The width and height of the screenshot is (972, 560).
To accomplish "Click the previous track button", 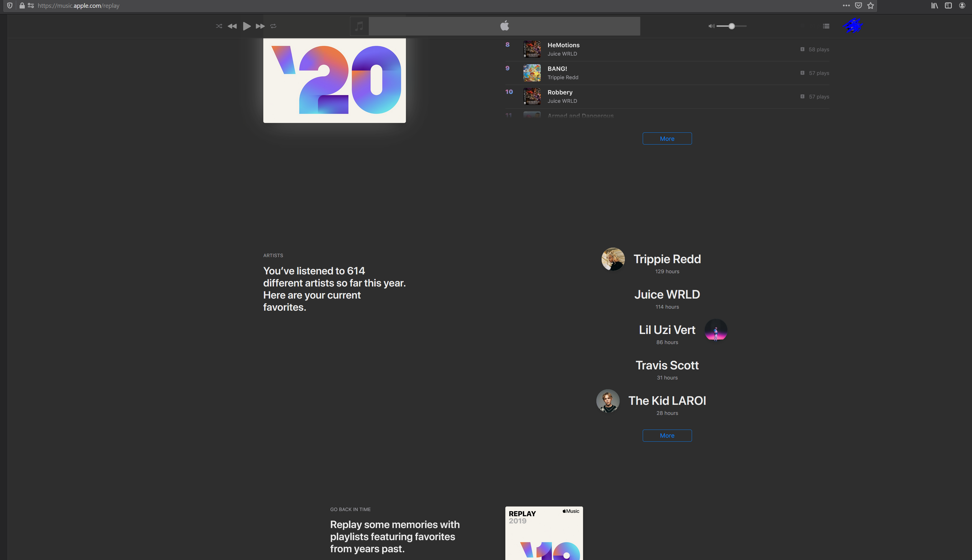I will (x=232, y=26).
